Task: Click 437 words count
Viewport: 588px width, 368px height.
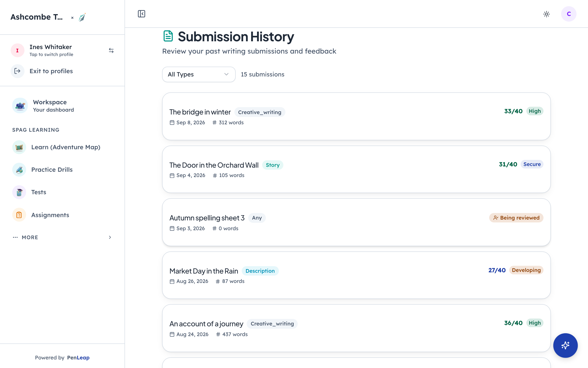Action: [x=235, y=334]
